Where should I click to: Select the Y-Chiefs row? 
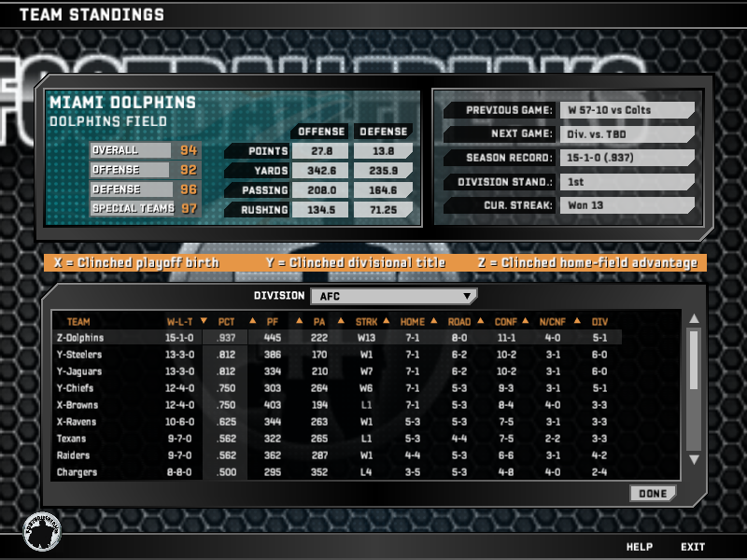tap(337, 388)
